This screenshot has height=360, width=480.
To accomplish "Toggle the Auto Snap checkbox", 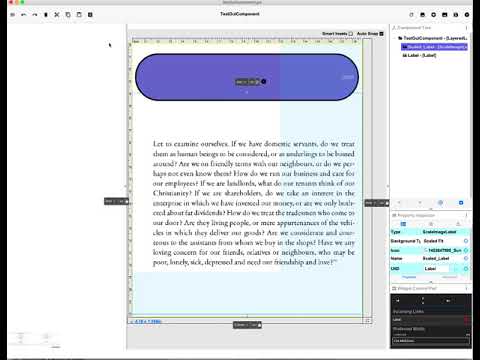I will click(x=382, y=34).
